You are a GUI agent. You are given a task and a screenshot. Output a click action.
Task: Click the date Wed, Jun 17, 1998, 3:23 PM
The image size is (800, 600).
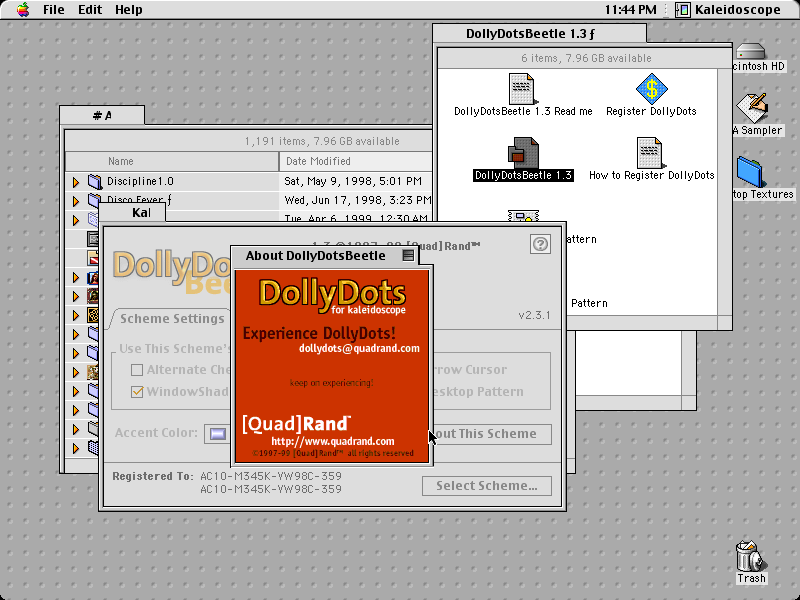tap(358, 200)
